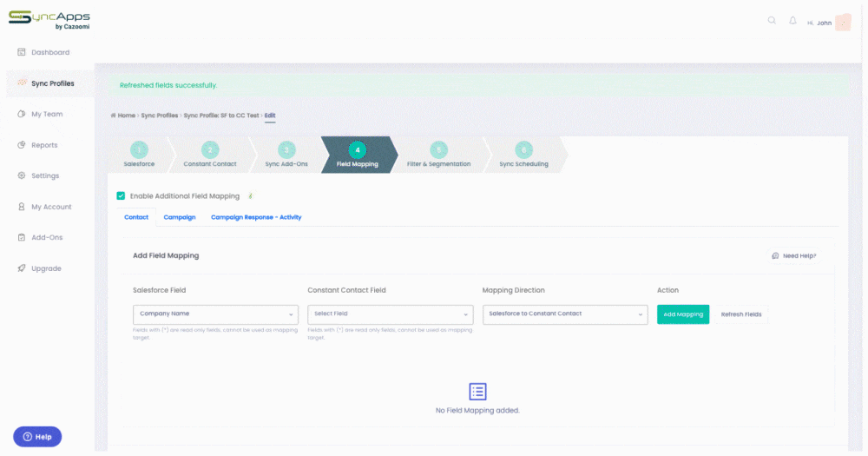Open notifications bell icon
This screenshot has height=456, width=868.
click(792, 21)
